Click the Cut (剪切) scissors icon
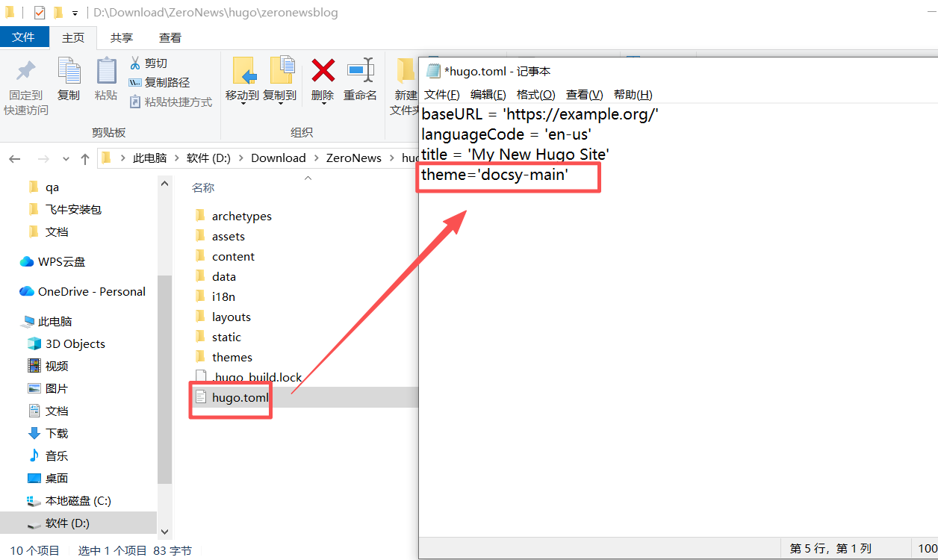This screenshot has height=560, width=938. pos(135,63)
